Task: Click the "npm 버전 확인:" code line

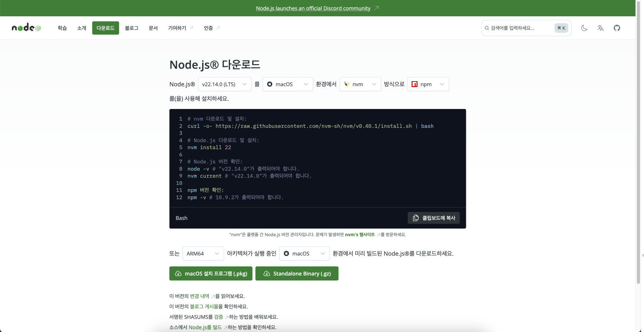Action: point(206,190)
